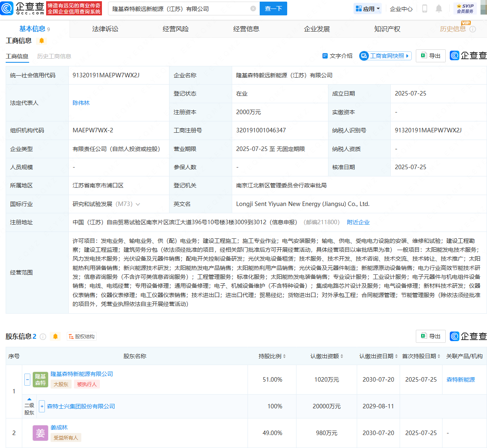Image resolution: width=487 pixels, height=448 pixels.
Task: Click the 文字介绍 button
Action: point(337,56)
